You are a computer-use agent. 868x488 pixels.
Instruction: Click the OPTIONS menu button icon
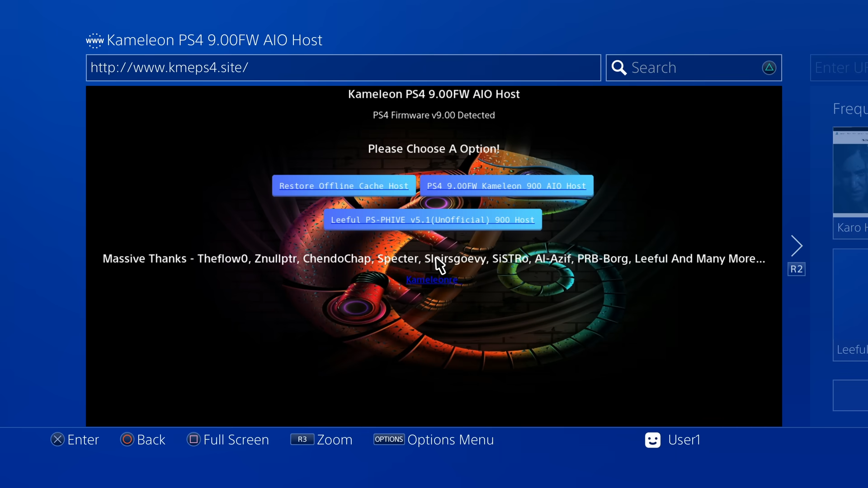click(388, 439)
